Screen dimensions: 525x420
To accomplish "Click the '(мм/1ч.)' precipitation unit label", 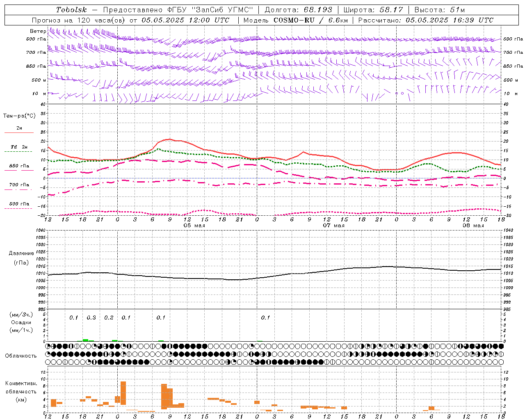I will [x=21, y=330].
